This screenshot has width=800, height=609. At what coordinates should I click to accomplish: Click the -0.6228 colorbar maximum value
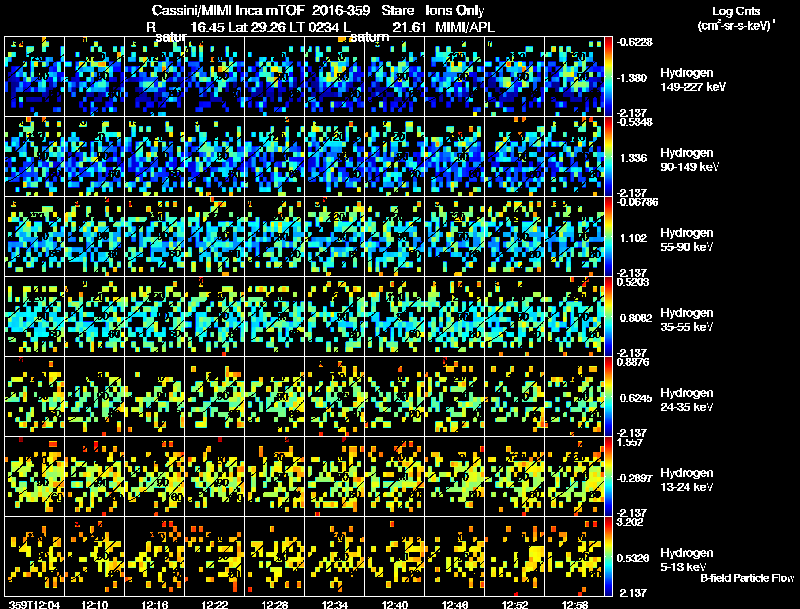tap(635, 42)
